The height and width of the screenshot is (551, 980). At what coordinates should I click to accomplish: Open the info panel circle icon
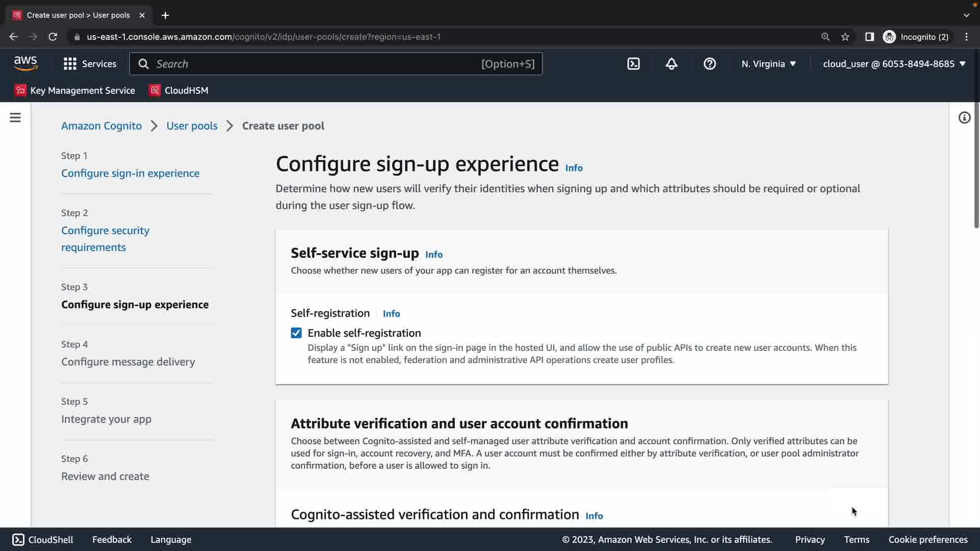(964, 118)
